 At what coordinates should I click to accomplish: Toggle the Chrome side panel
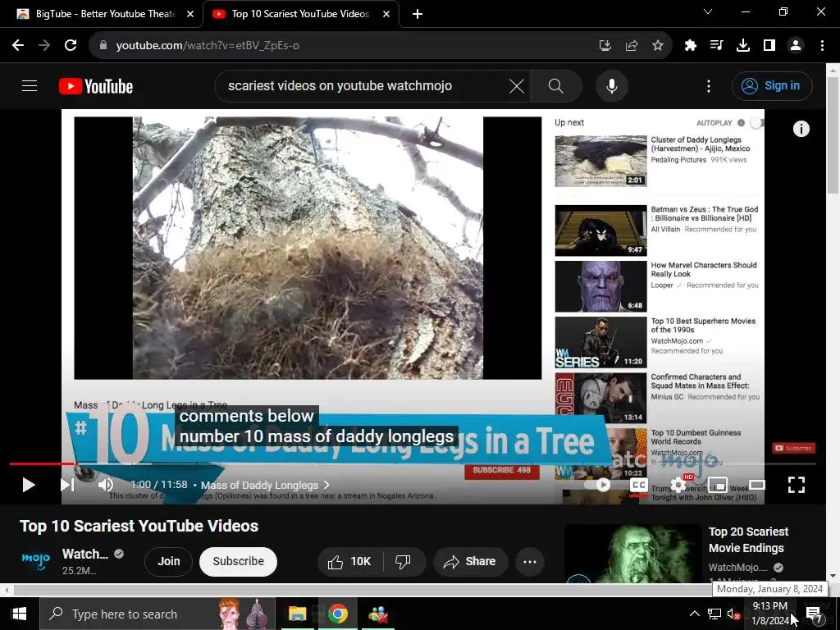pyautogui.click(x=769, y=46)
